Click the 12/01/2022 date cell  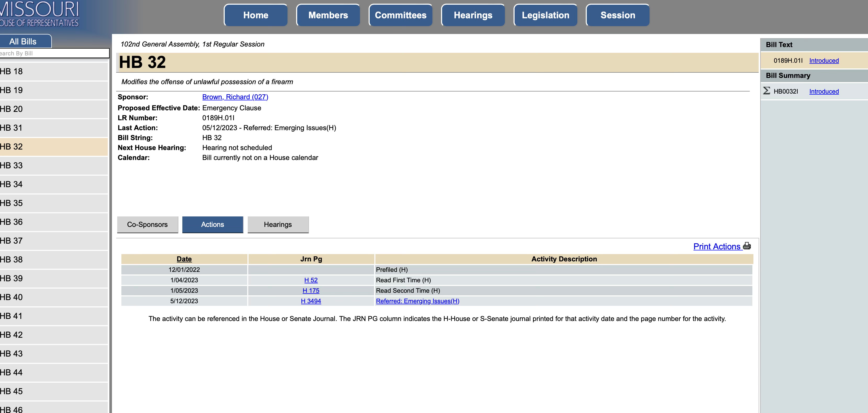(x=184, y=269)
